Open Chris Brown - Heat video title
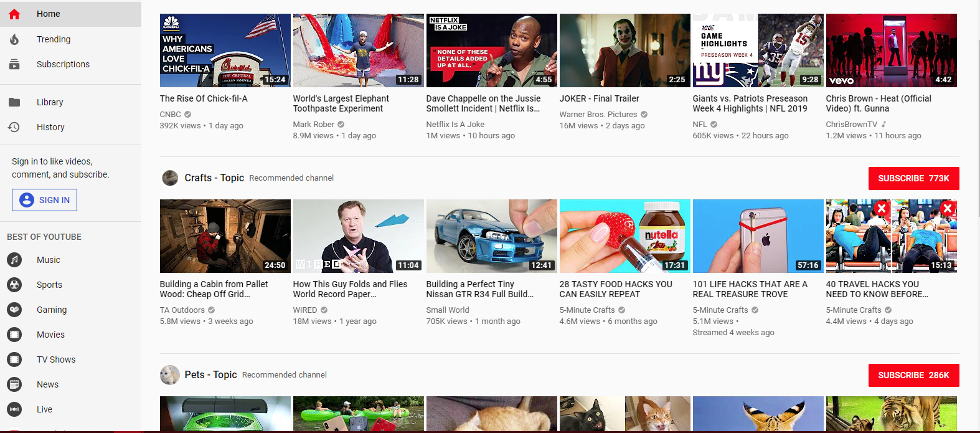980x433 pixels. 879,103
